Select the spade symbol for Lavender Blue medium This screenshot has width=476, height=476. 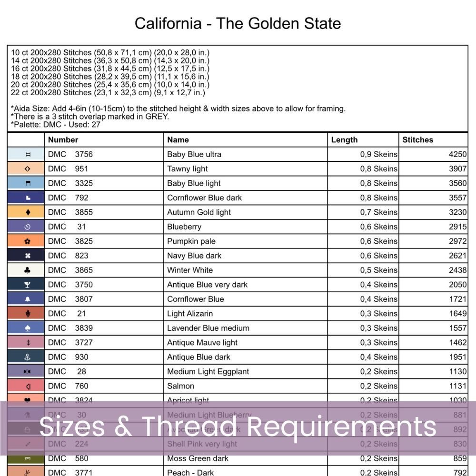click(x=27, y=328)
